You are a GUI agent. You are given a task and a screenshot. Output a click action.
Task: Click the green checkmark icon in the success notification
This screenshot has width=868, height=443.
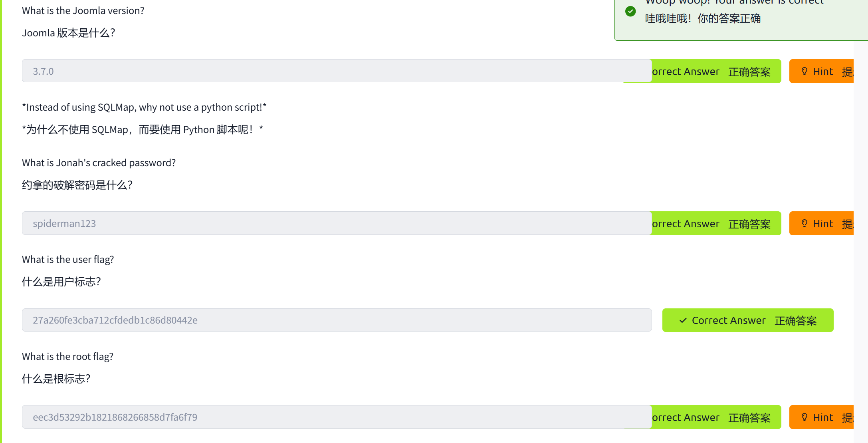[x=630, y=11]
